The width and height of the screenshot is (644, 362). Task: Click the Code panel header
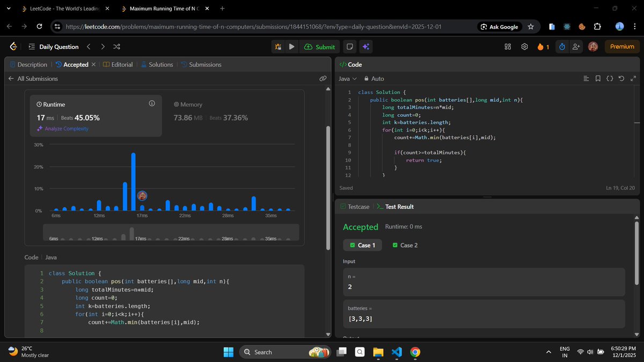tap(350, 64)
